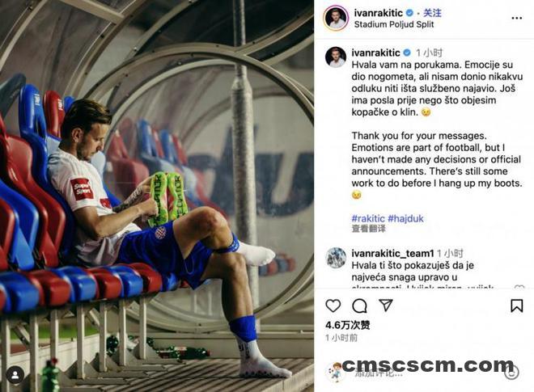Open ivanrakitic_team1 commenter avatar
Screen dimensions: 534x392
click(x=336, y=258)
